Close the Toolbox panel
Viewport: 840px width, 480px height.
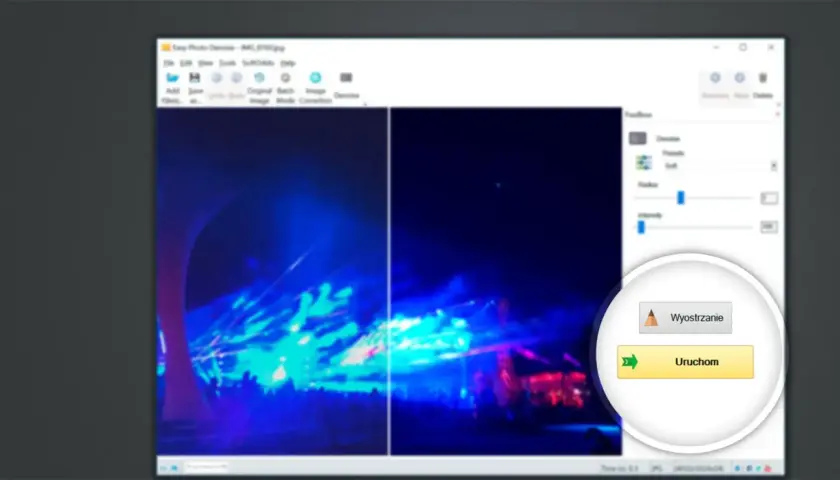click(x=778, y=114)
